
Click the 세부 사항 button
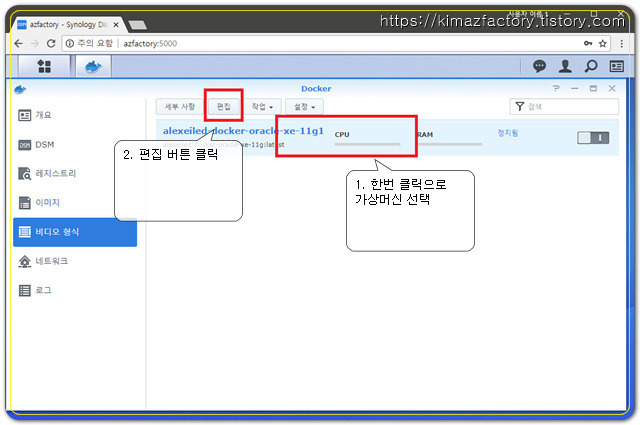(x=180, y=107)
